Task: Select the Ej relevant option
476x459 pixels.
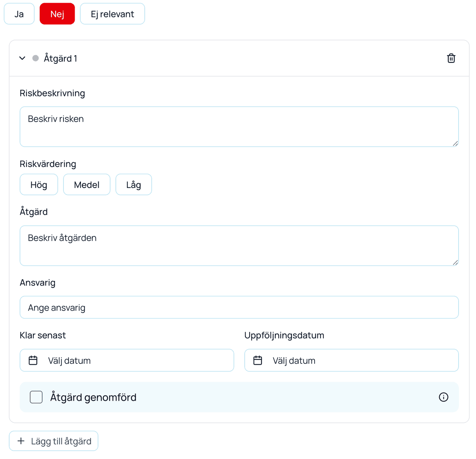Action: coord(112,14)
